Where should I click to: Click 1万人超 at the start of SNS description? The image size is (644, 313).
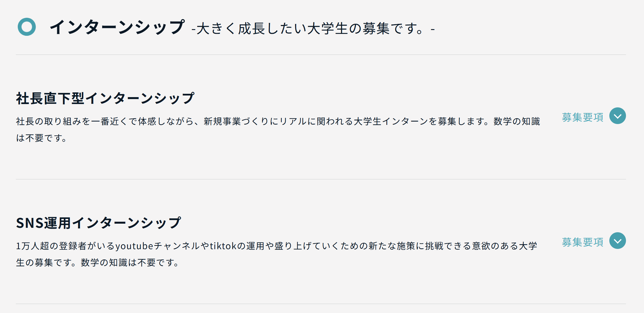pyautogui.click(x=32, y=246)
